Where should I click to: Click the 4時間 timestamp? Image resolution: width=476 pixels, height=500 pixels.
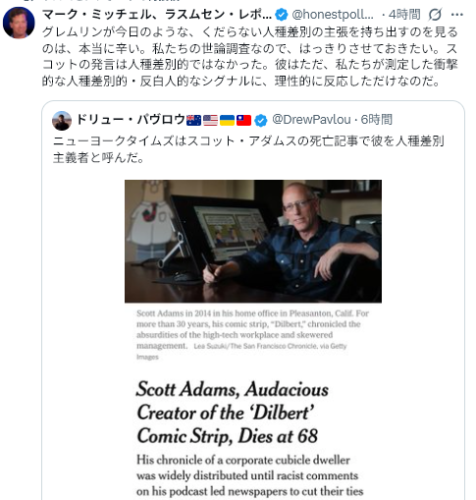404,15
